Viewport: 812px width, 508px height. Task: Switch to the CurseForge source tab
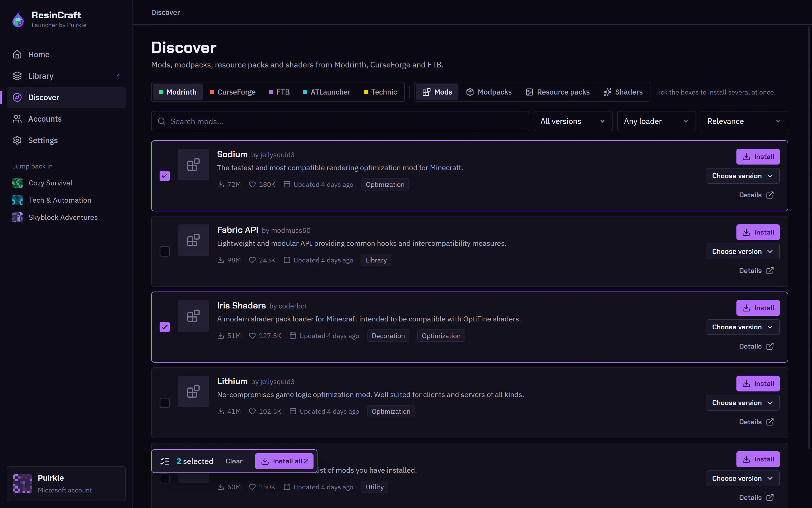pyautogui.click(x=233, y=92)
